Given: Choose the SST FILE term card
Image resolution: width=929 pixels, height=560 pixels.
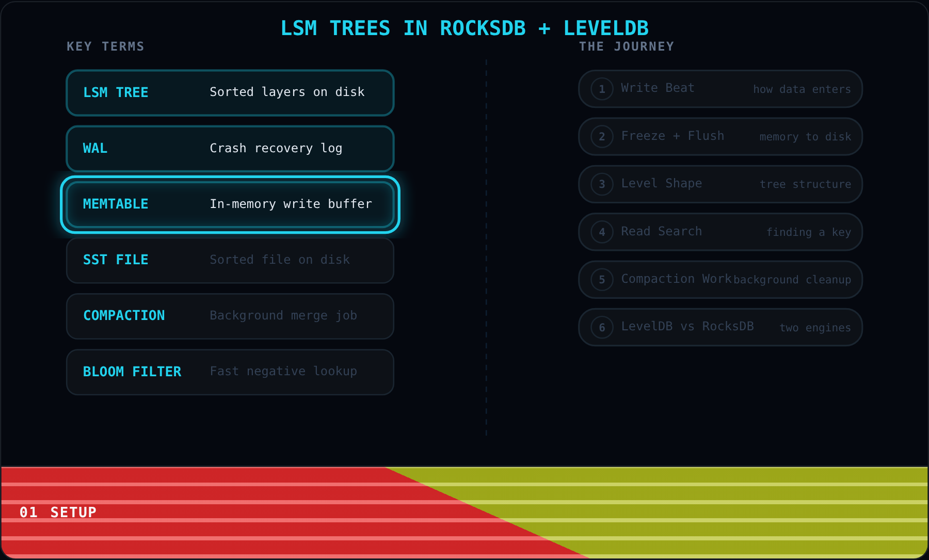Looking at the screenshot, I should (x=230, y=260).
